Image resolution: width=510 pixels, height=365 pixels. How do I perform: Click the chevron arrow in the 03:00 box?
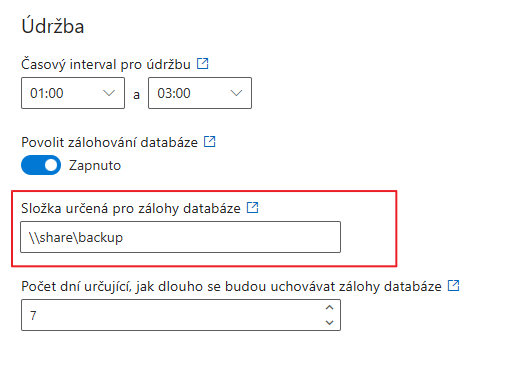pyautogui.click(x=236, y=93)
